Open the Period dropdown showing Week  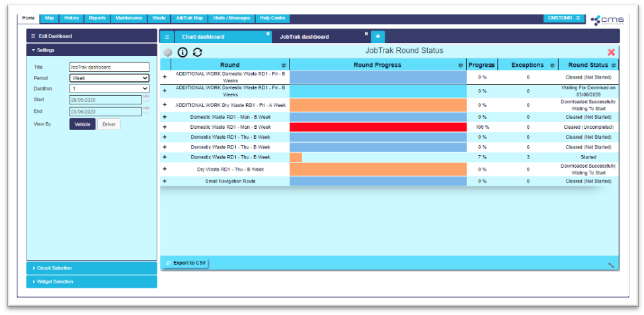(x=109, y=78)
